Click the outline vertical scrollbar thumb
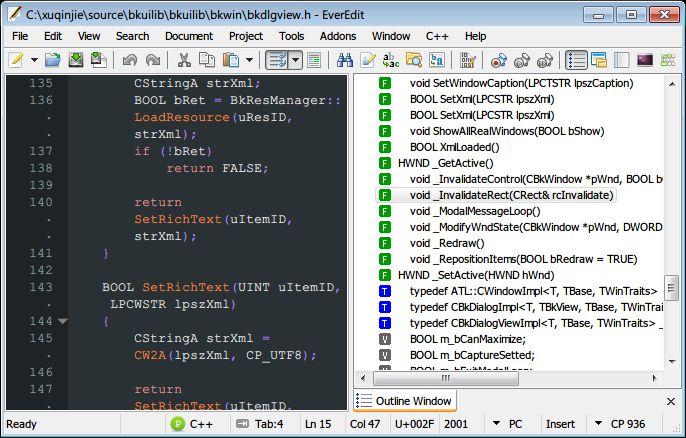Viewport: 686px width, 438px height. click(671, 287)
